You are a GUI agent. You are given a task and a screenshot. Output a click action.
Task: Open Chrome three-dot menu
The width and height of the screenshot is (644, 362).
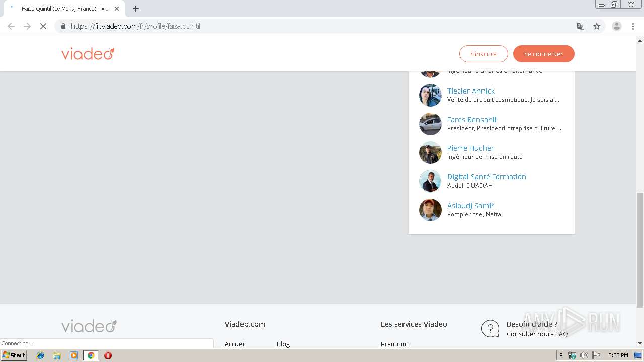click(633, 26)
